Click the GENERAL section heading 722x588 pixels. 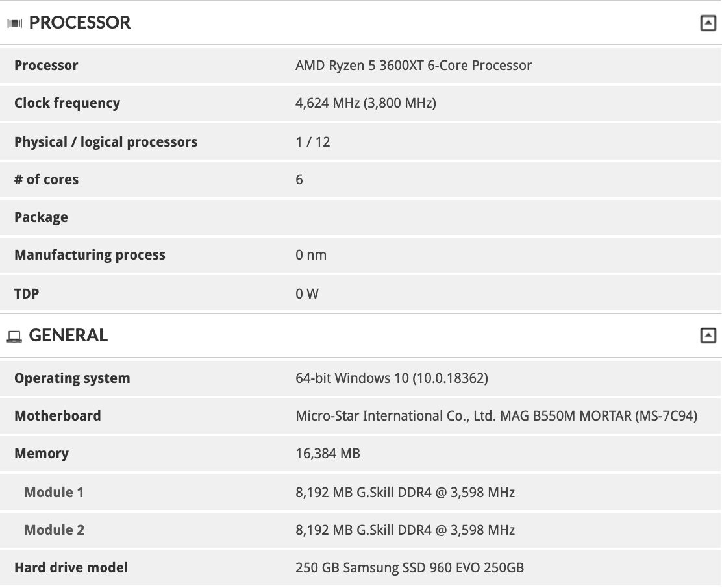coord(68,336)
